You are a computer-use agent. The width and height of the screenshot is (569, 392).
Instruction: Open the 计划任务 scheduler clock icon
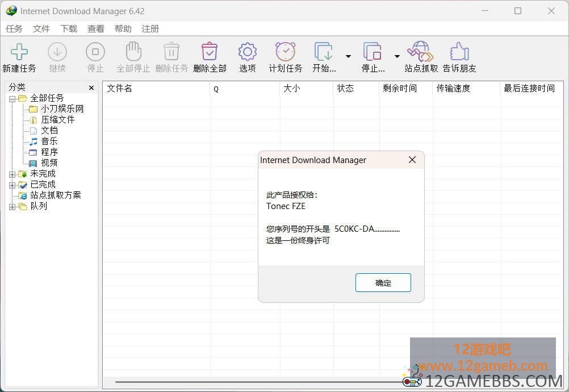tap(286, 52)
